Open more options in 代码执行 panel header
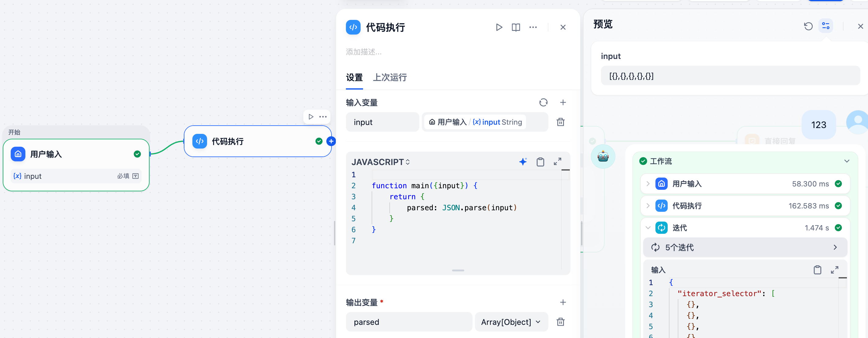Viewport: 868px width, 338px height. click(x=533, y=27)
